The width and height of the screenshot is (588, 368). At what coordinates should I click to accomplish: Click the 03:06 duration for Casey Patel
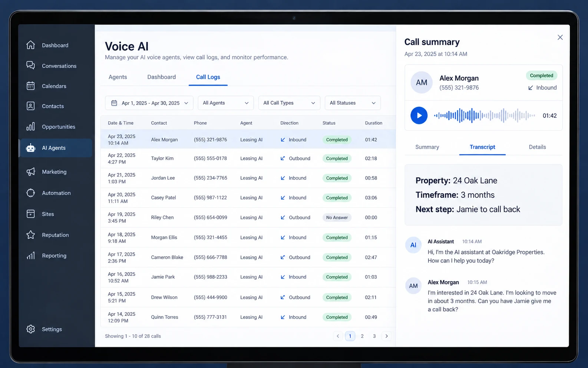tap(371, 198)
